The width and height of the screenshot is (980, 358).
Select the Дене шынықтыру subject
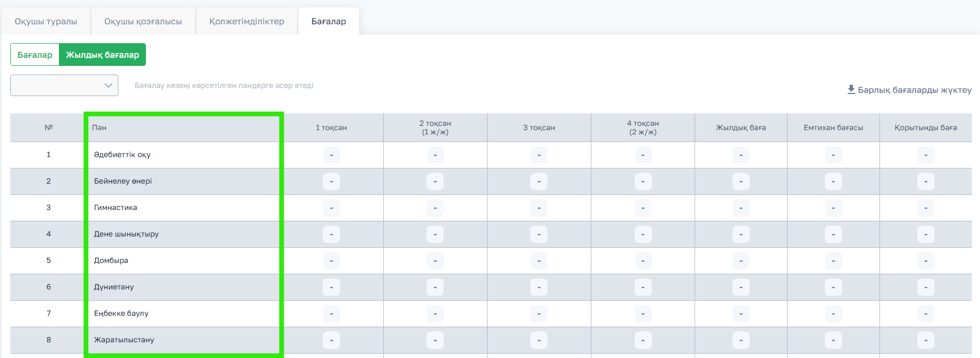click(126, 234)
